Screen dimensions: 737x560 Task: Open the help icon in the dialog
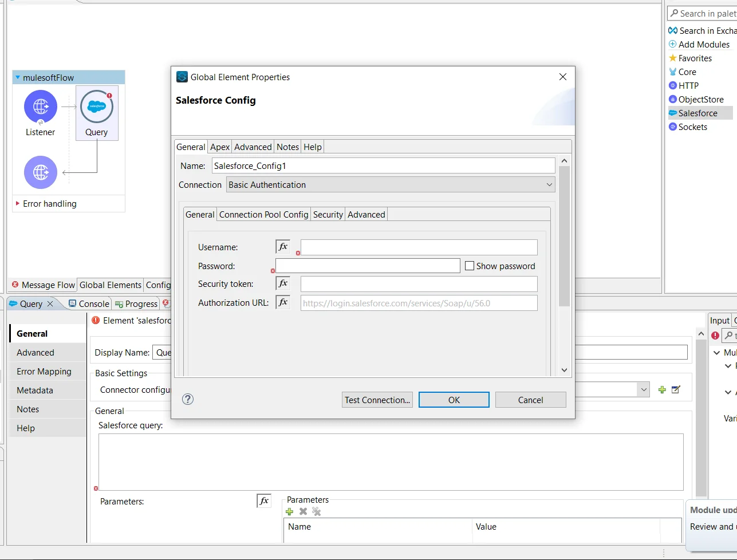[188, 399]
